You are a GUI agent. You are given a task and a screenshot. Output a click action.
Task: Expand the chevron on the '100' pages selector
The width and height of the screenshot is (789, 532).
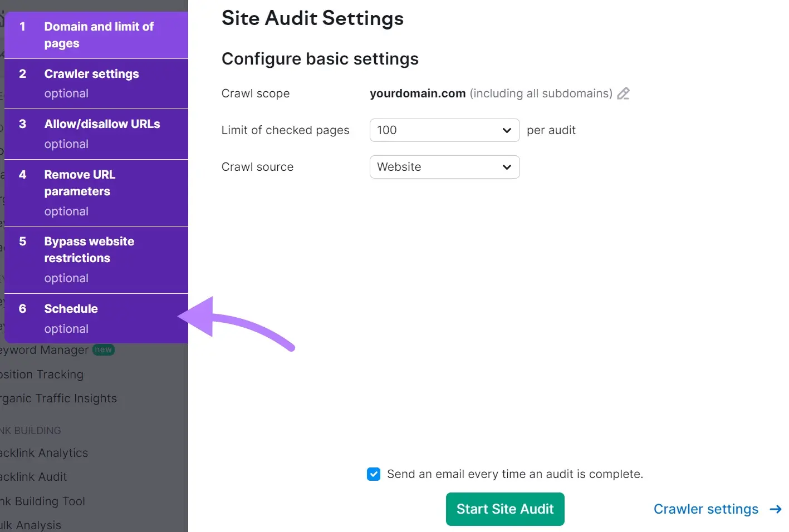(x=506, y=130)
